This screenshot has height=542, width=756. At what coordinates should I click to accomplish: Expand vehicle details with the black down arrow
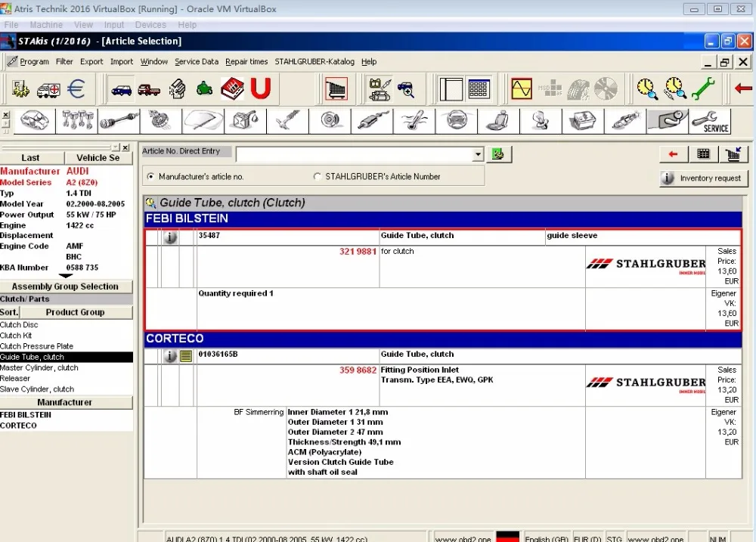coord(66,276)
